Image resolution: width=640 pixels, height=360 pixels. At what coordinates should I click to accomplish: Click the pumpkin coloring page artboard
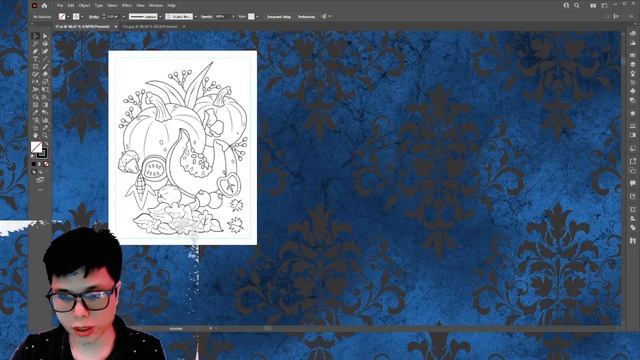[182, 147]
